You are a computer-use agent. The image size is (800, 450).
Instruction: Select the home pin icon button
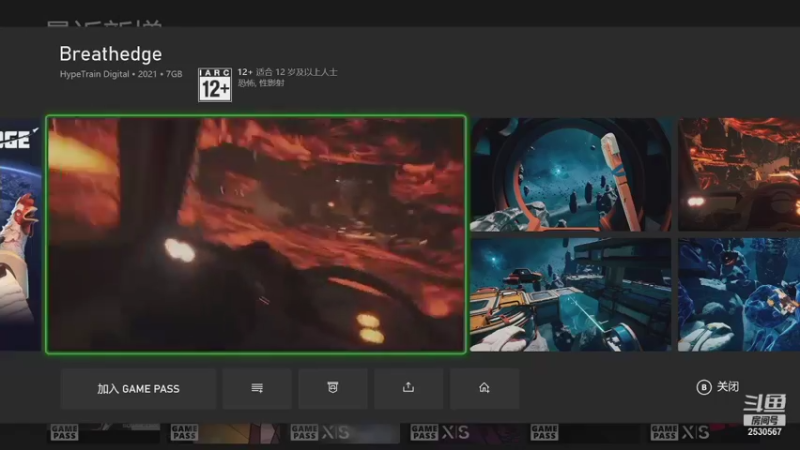tap(484, 389)
